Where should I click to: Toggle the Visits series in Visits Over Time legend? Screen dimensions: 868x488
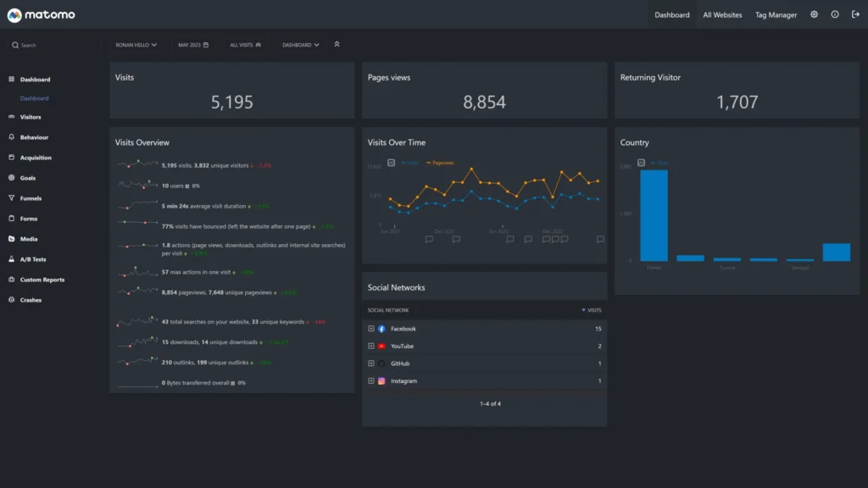coord(410,163)
